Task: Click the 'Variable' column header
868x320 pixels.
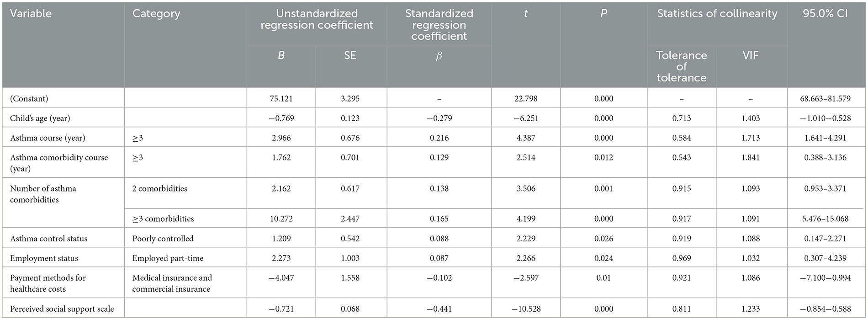Action: [x=31, y=14]
